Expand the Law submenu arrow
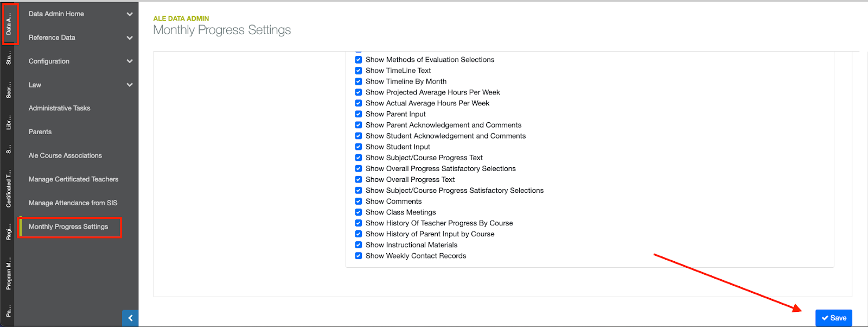 tap(130, 85)
